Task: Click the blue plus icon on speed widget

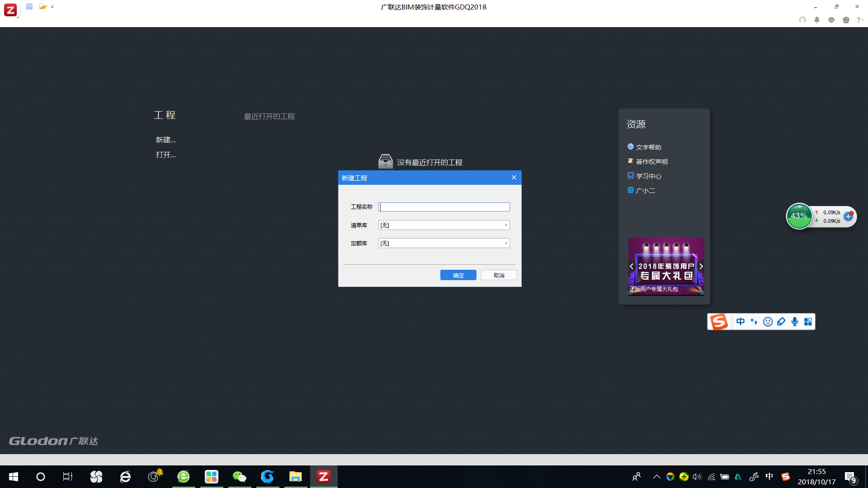Action: [849, 216]
